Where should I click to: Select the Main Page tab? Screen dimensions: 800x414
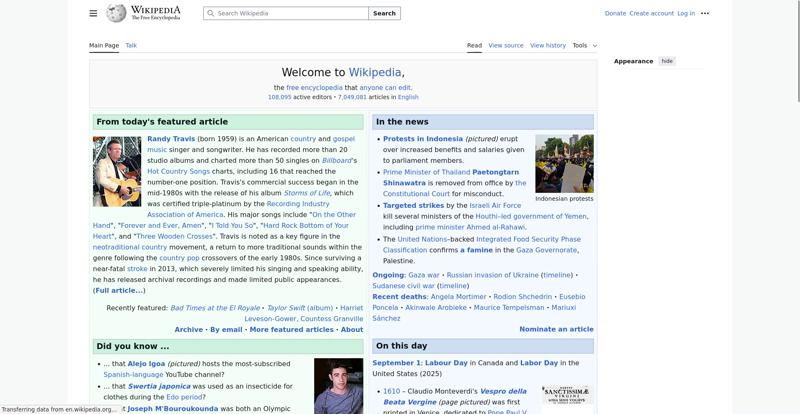pos(104,45)
